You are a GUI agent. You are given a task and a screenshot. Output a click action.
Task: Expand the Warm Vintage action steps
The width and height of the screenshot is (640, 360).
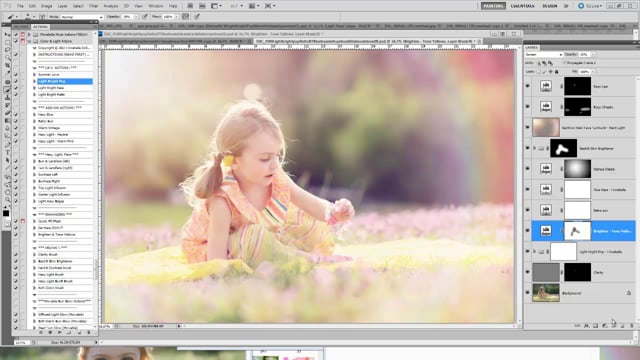[x=34, y=128]
